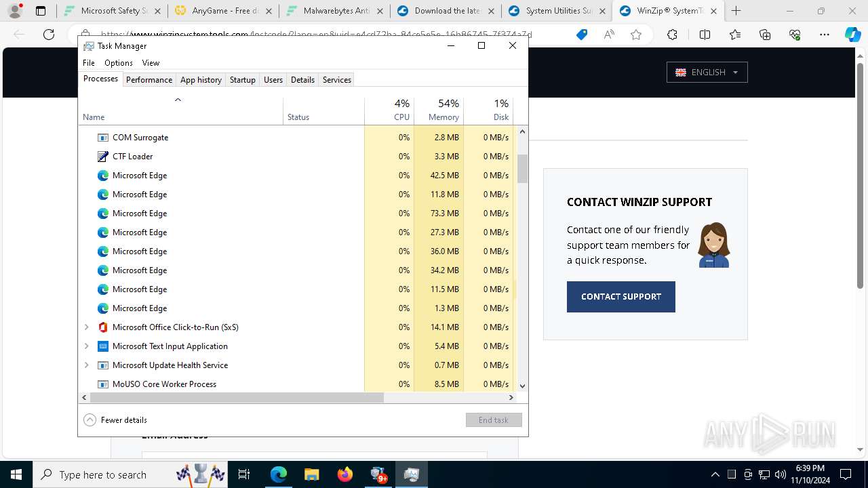868x488 pixels.
Task: Open a new browser tab
Action: click(x=736, y=11)
